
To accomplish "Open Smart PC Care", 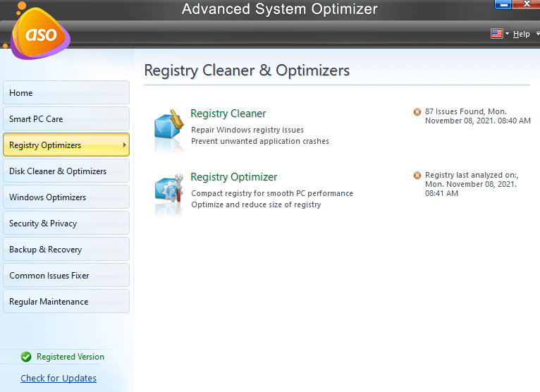I will coord(66,119).
